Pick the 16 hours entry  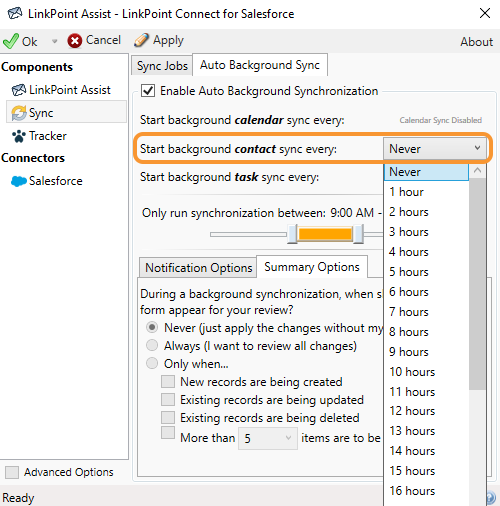(x=426, y=491)
